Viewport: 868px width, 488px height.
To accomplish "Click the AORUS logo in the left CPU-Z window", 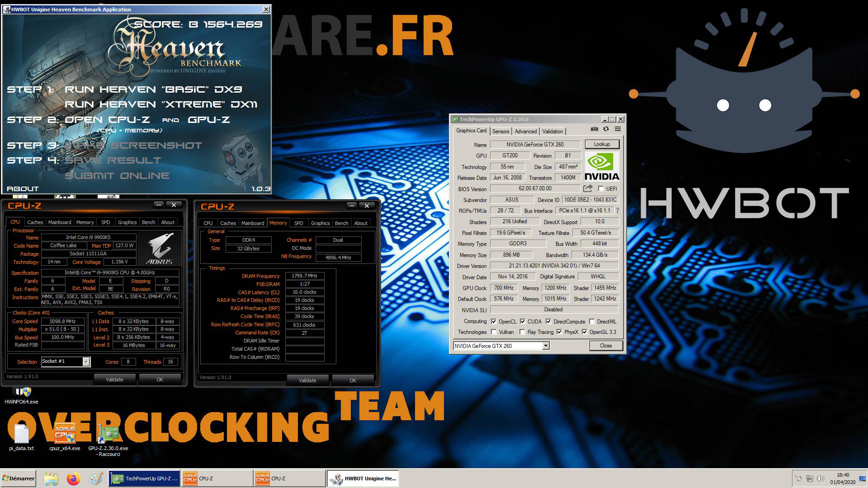I will pyautogui.click(x=159, y=248).
